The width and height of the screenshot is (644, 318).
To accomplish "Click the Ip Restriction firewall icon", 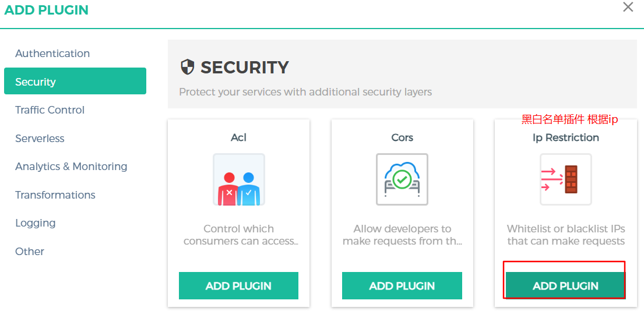I will tap(565, 179).
